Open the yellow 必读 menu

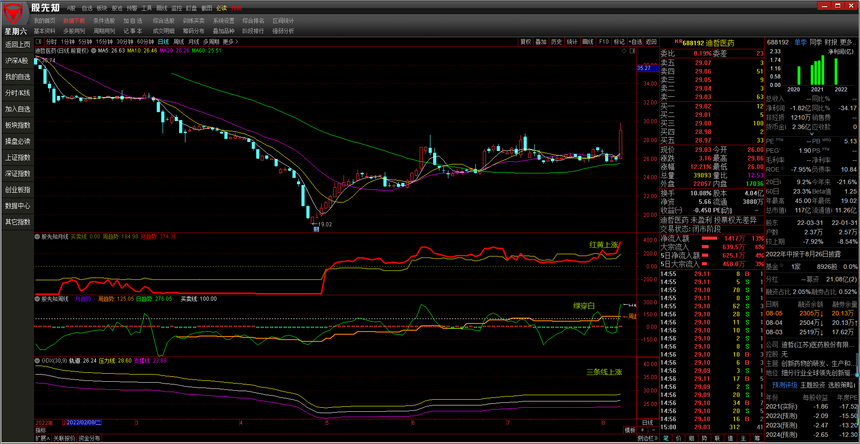(x=222, y=9)
